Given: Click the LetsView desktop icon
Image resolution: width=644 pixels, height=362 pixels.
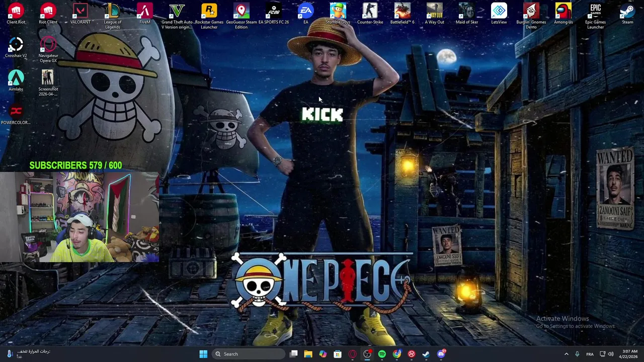Looking at the screenshot, I should 499,14.
